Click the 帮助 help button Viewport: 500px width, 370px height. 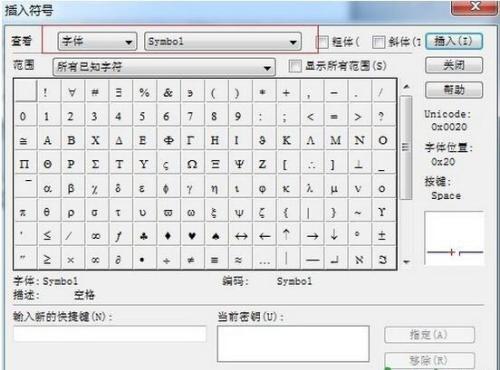pos(454,89)
